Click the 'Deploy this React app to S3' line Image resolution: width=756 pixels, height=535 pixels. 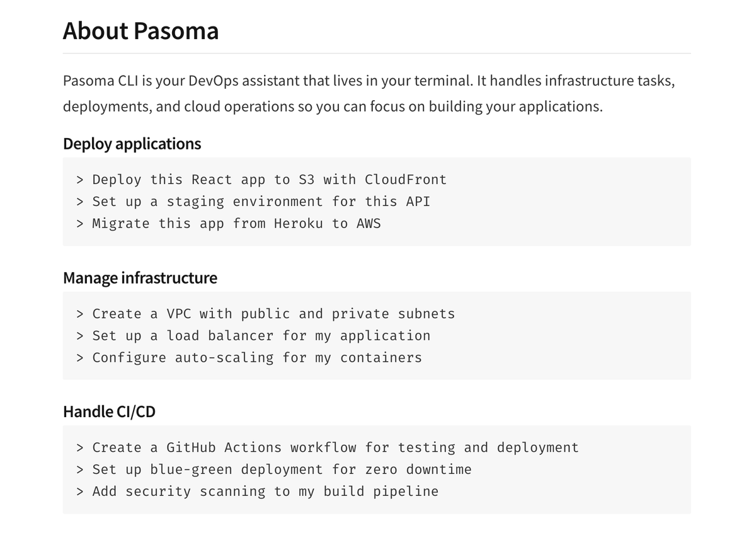pyautogui.click(x=261, y=180)
